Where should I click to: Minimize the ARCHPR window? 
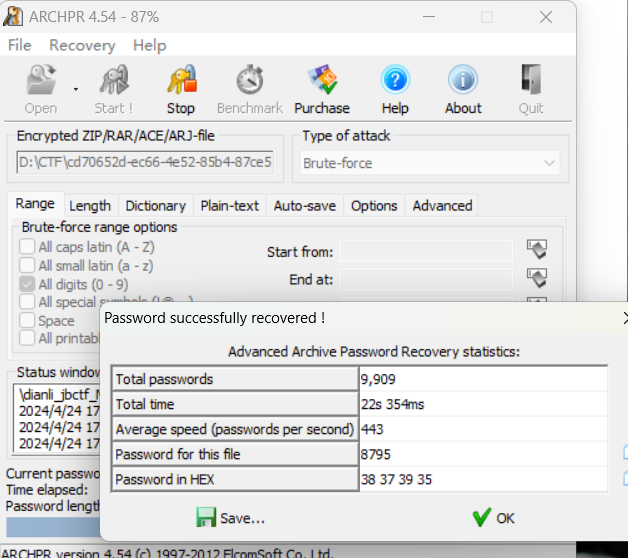tap(429, 17)
